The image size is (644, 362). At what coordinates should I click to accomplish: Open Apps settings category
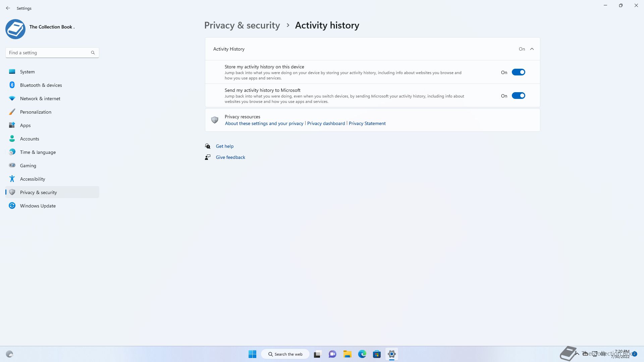coord(52,125)
